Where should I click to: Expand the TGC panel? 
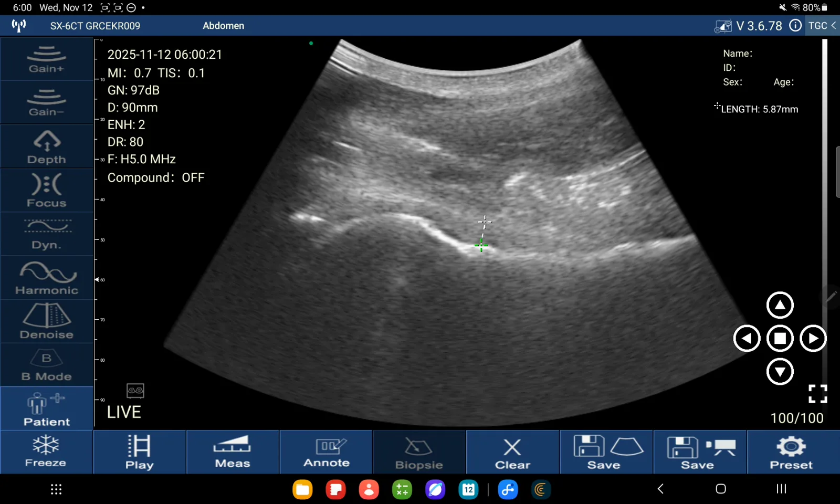point(822,26)
